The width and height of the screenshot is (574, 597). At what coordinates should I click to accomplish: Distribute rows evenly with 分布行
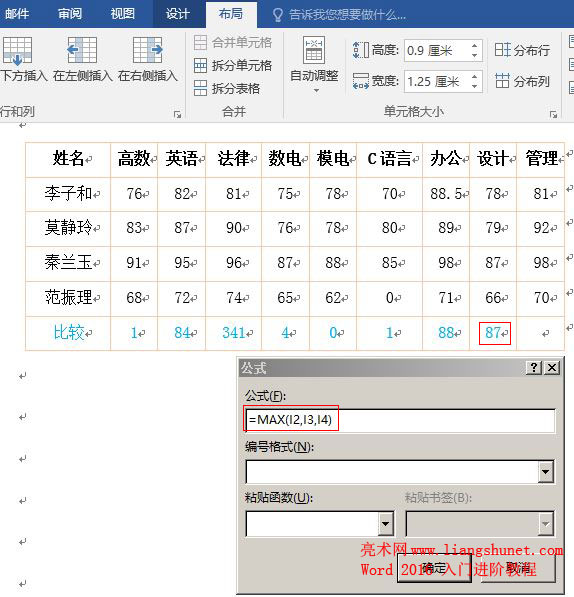click(522, 50)
